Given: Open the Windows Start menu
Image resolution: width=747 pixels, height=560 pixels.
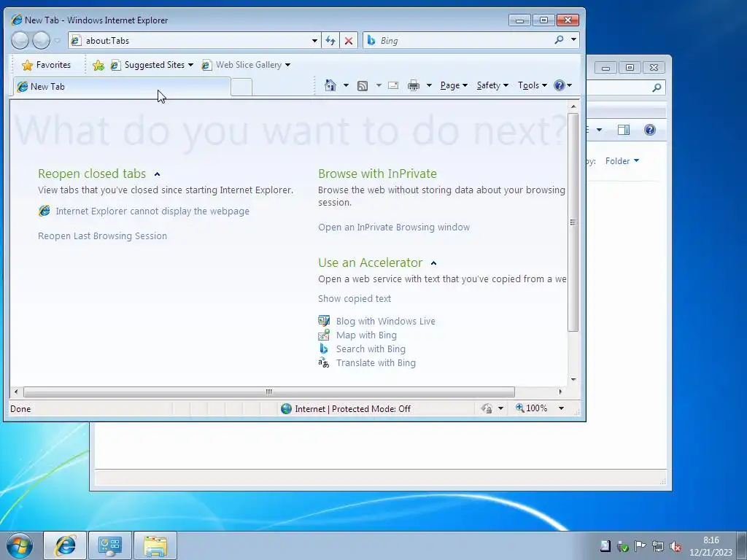Looking at the screenshot, I should pos(20,545).
